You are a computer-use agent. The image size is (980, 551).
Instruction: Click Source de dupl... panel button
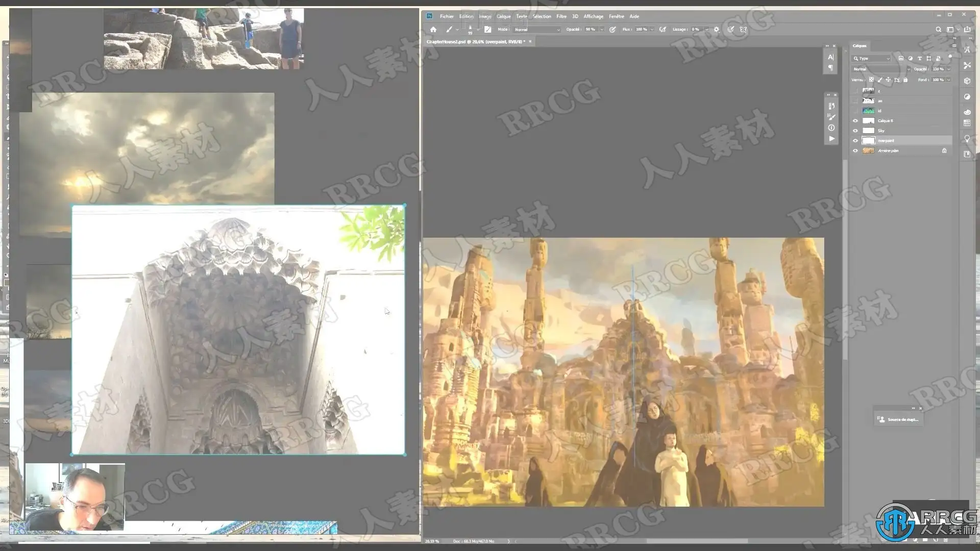[898, 419]
